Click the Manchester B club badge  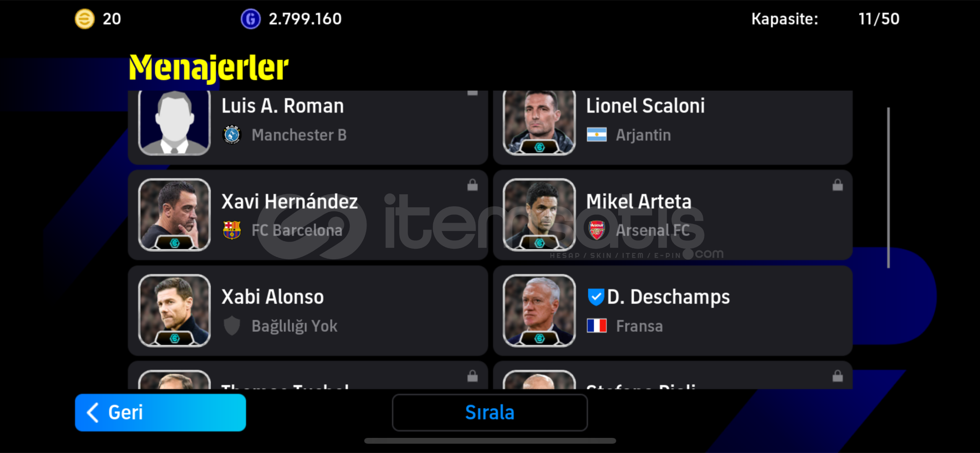click(x=231, y=135)
